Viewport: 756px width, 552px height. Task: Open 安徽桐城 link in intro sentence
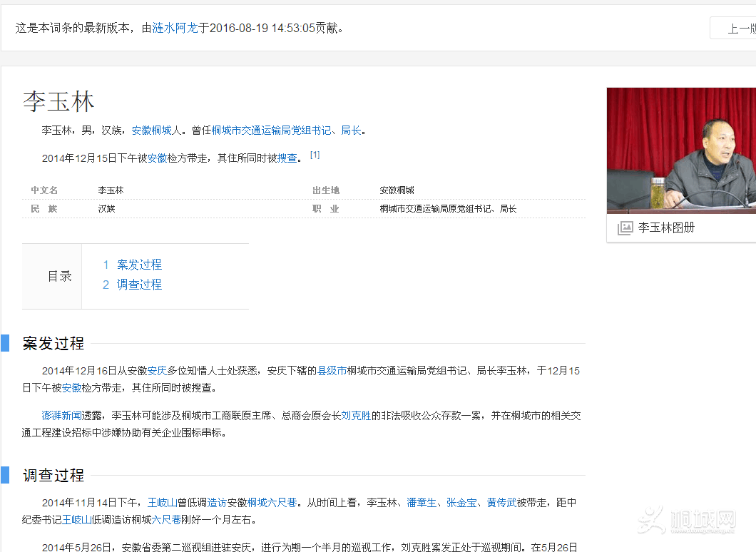152,131
